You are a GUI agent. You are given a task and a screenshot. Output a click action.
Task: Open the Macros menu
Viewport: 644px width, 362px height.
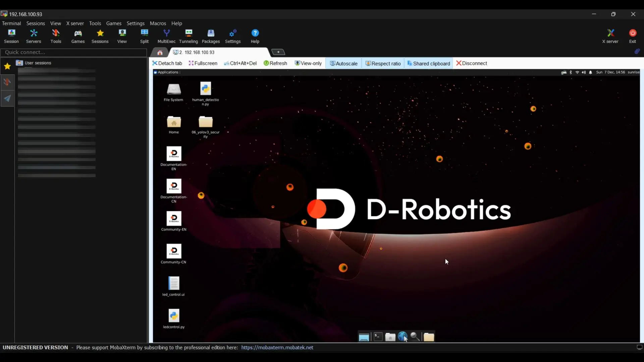(158, 23)
